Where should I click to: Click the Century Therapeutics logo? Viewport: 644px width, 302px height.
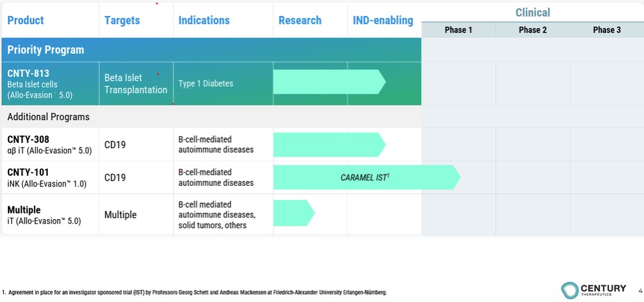click(593, 290)
